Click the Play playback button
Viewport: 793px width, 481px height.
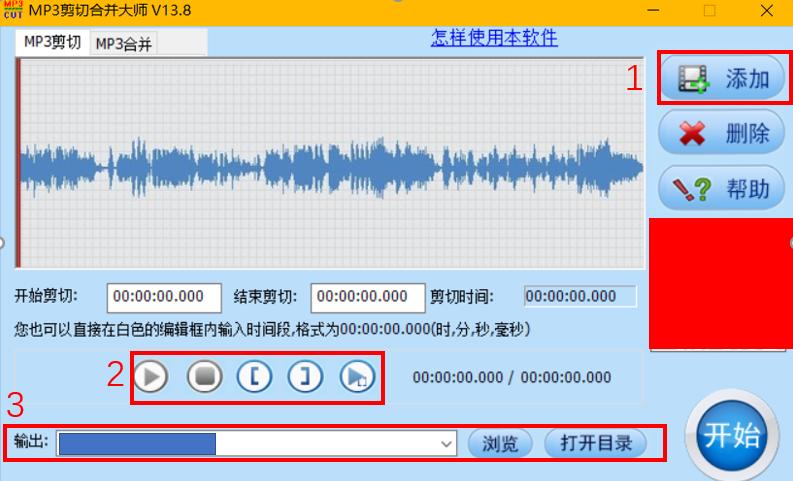click(x=151, y=376)
